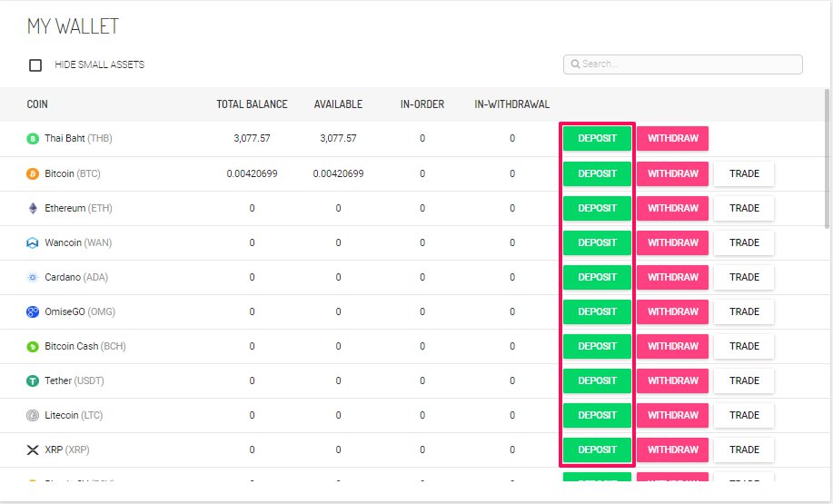The image size is (833, 504).
Task: Open Trade for OmiseGO (OMG)
Action: click(744, 311)
